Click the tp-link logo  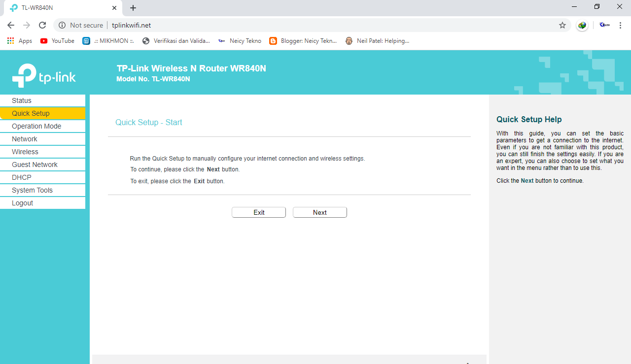44,76
